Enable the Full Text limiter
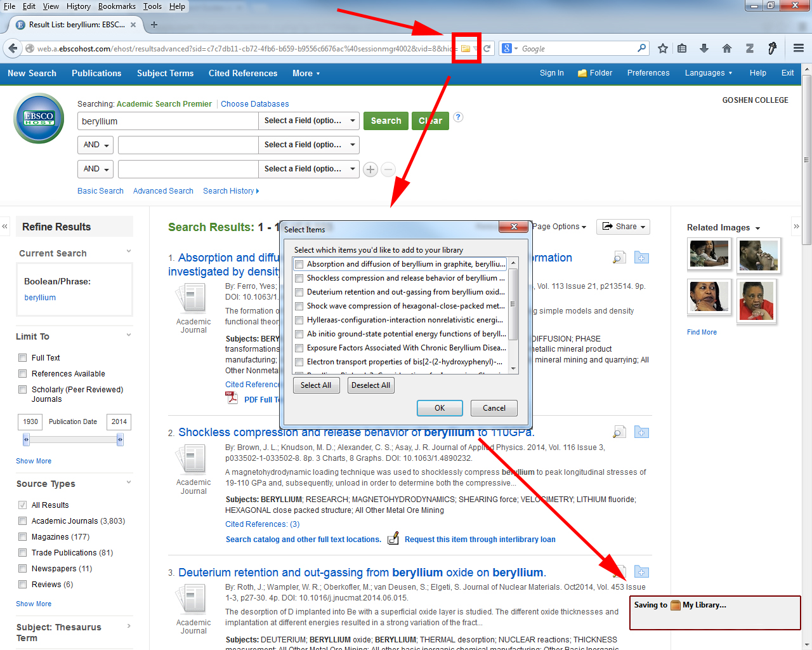Screen dimensions: 812x650 point(23,358)
